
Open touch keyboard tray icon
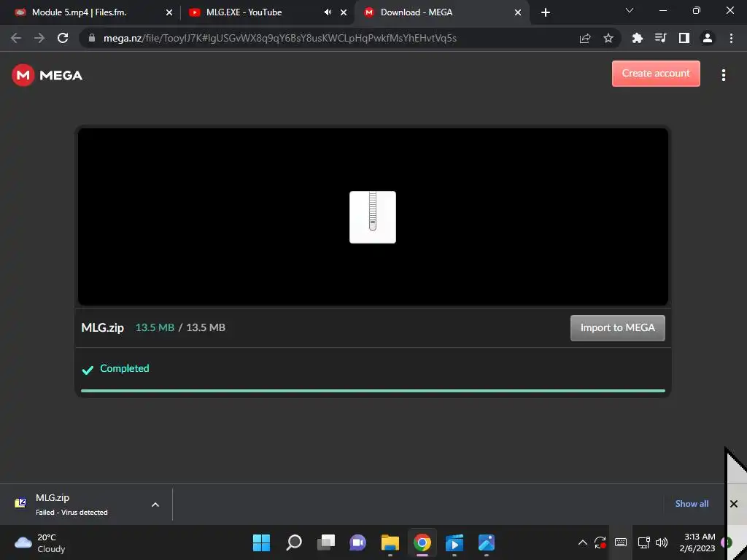coord(621,542)
